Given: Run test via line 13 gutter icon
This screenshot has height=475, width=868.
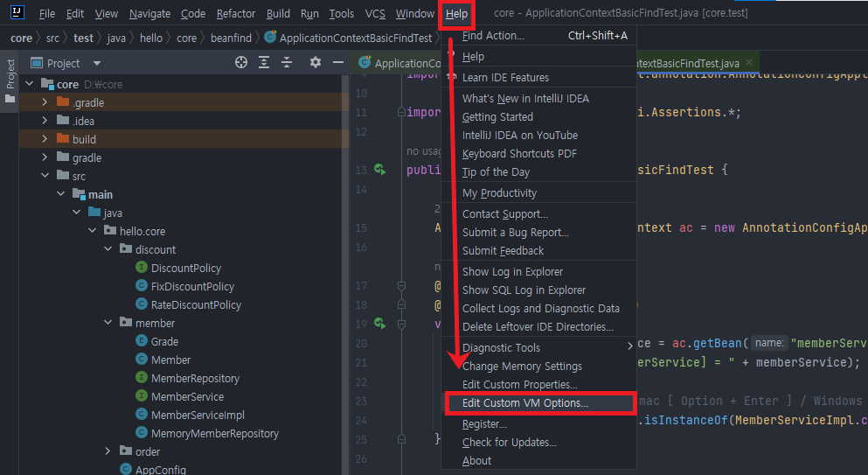Looking at the screenshot, I should coord(379,170).
